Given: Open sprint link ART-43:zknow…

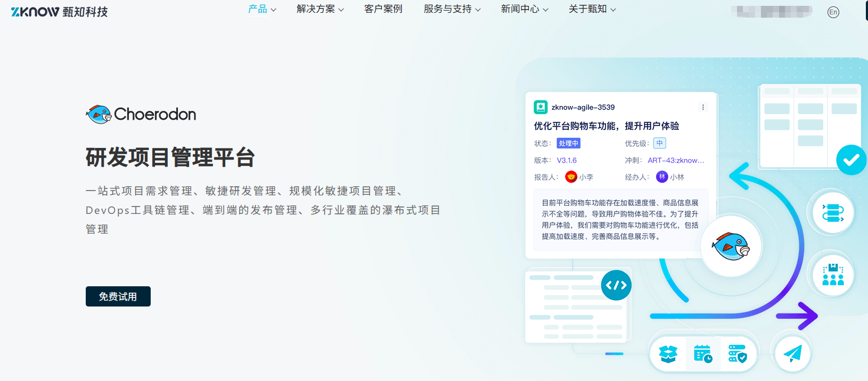Looking at the screenshot, I should point(676,160).
